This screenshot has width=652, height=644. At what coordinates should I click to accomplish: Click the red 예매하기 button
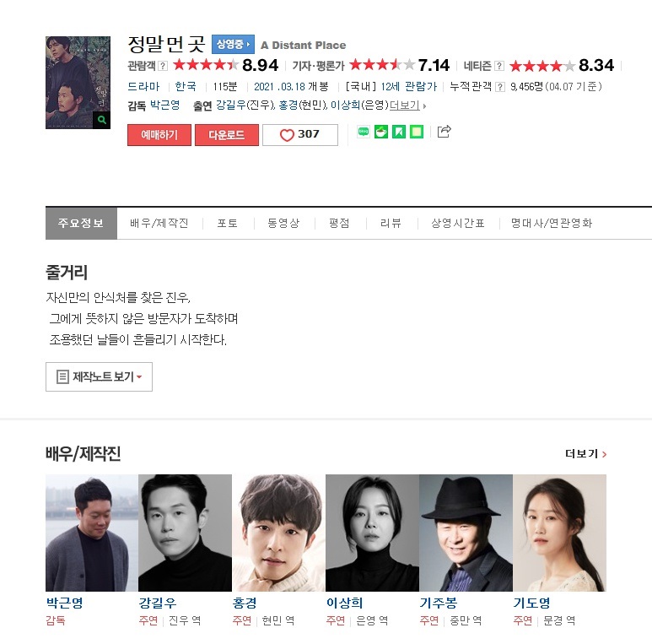point(159,135)
